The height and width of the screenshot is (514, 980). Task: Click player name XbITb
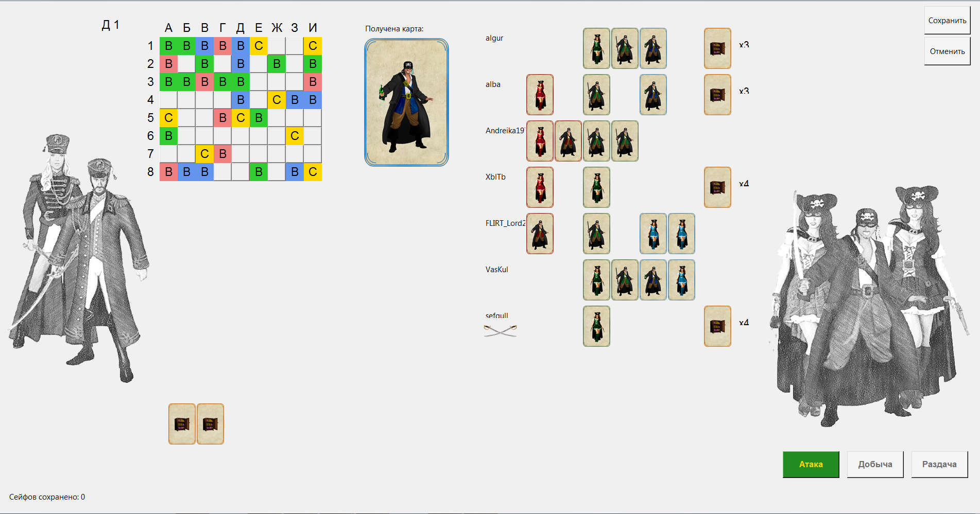point(495,177)
